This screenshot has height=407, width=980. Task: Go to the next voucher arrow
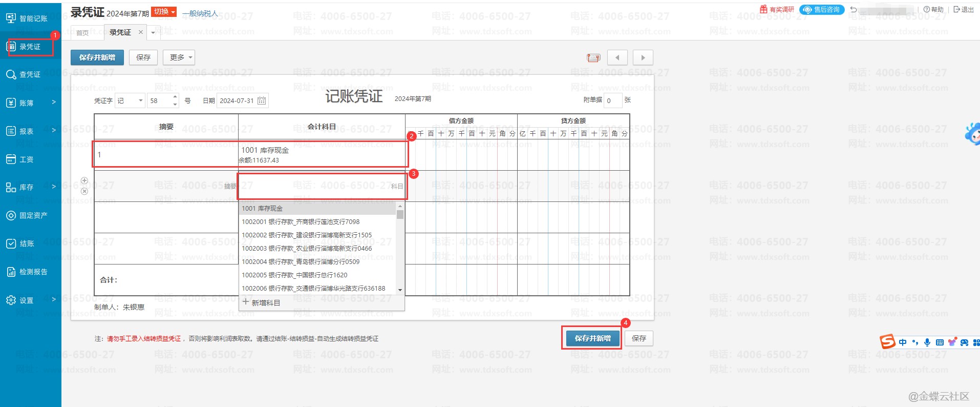643,58
